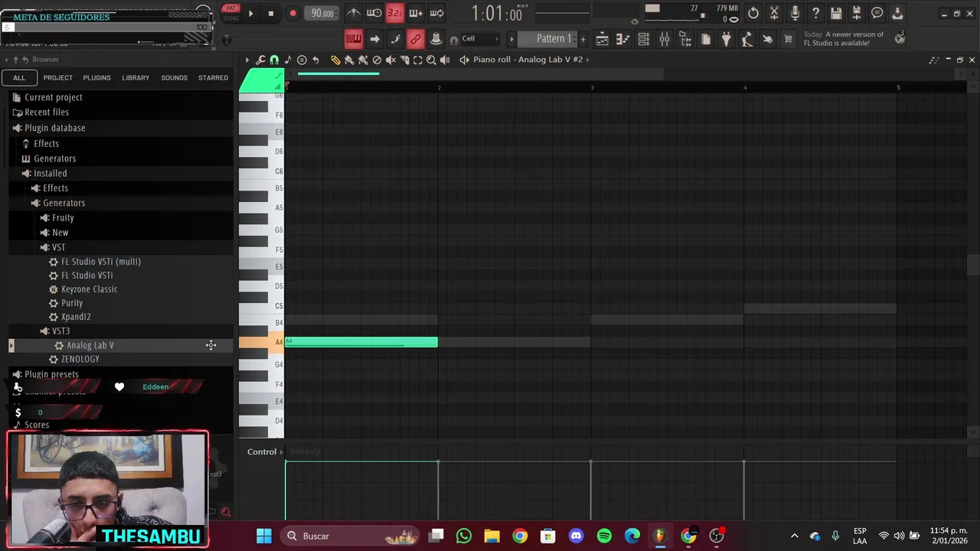Click the green A4 note in piano roll
The width and height of the screenshot is (980, 551).
361,342
